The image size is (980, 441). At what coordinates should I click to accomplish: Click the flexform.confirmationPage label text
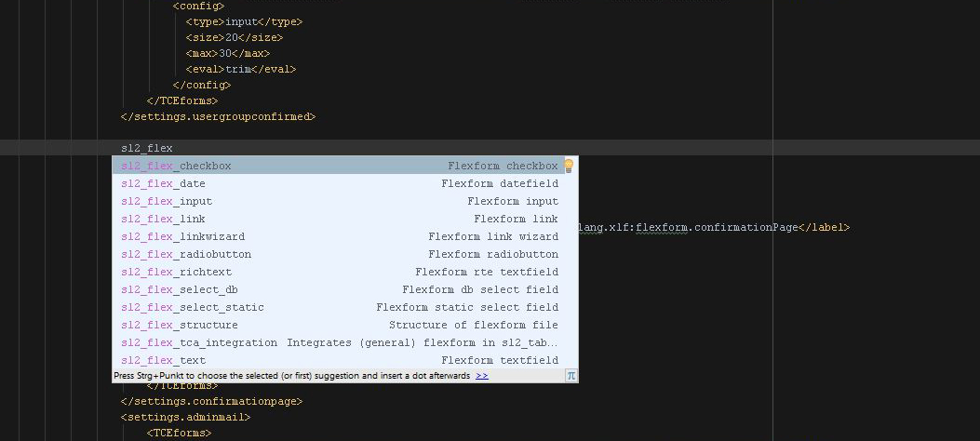point(717,227)
